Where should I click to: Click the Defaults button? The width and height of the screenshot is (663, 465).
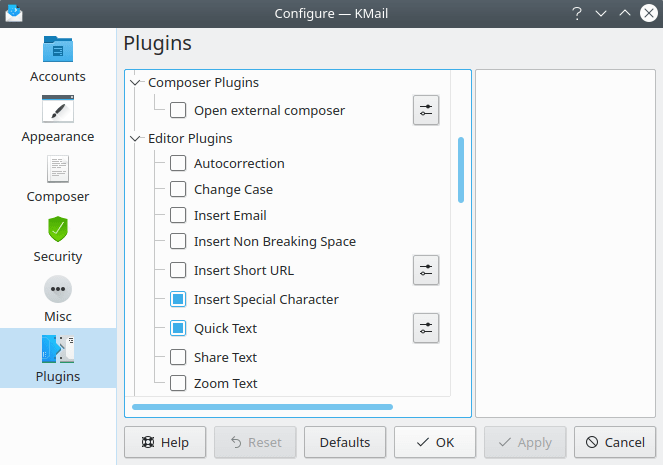pyautogui.click(x=345, y=442)
